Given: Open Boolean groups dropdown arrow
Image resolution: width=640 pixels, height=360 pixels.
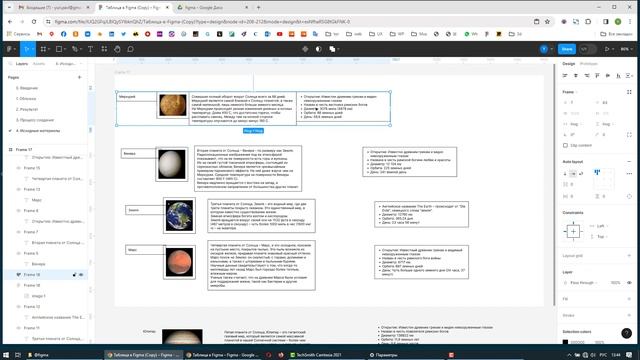Looking at the screenshot, I should pos(338,49).
